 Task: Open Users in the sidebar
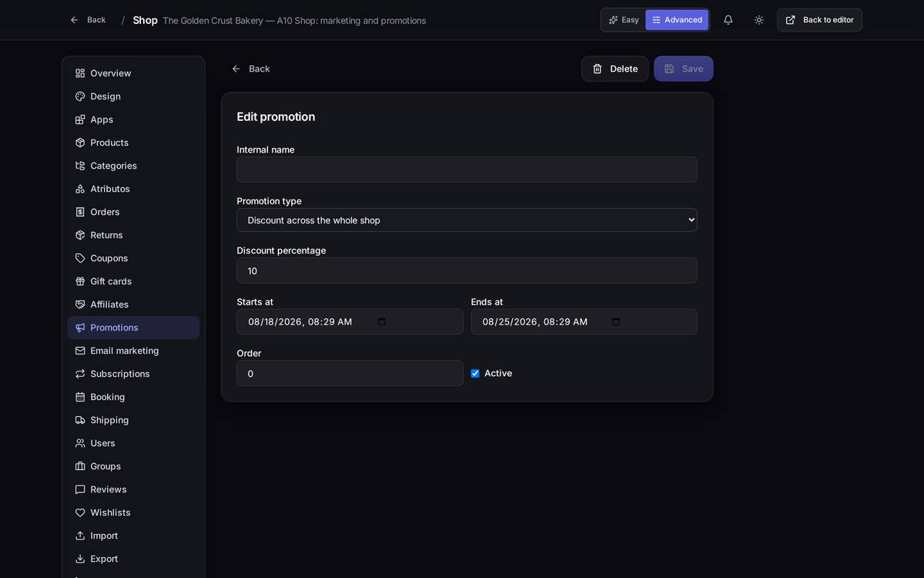(133, 443)
